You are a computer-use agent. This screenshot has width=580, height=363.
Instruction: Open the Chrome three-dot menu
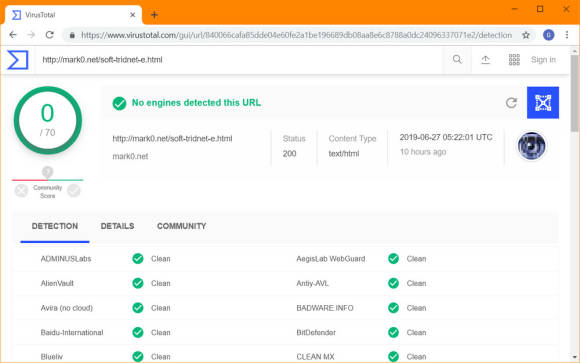coord(567,35)
